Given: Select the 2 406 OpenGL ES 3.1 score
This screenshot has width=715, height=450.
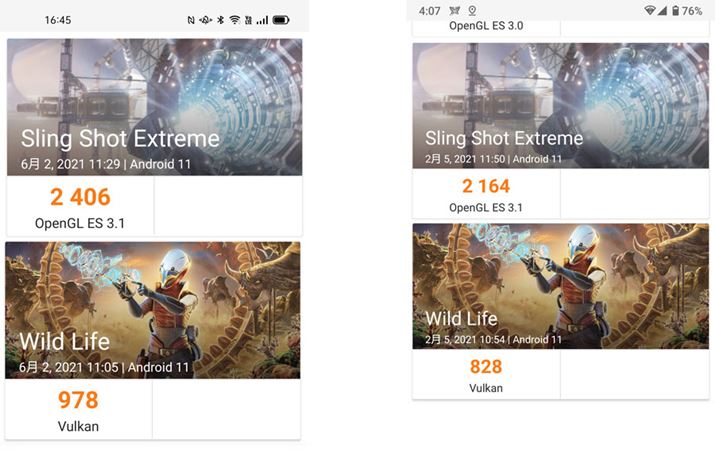Looking at the screenshot, I should [x=80, y=207].
